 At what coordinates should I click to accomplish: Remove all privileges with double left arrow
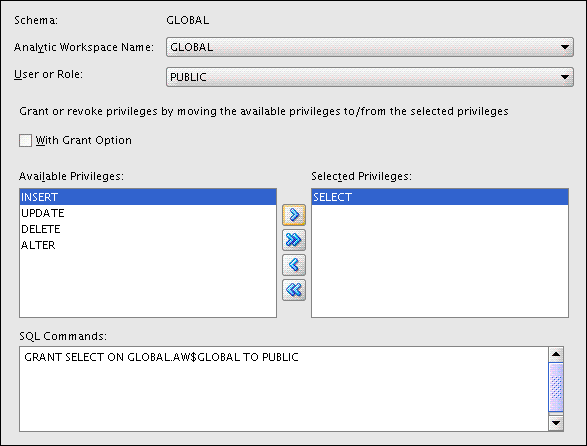point(294,290)
